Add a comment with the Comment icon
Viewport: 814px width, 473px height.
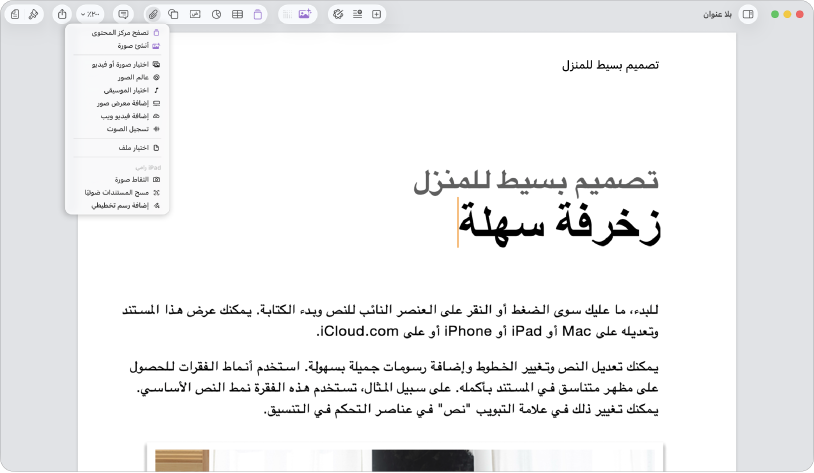click(x=123, y=15)
